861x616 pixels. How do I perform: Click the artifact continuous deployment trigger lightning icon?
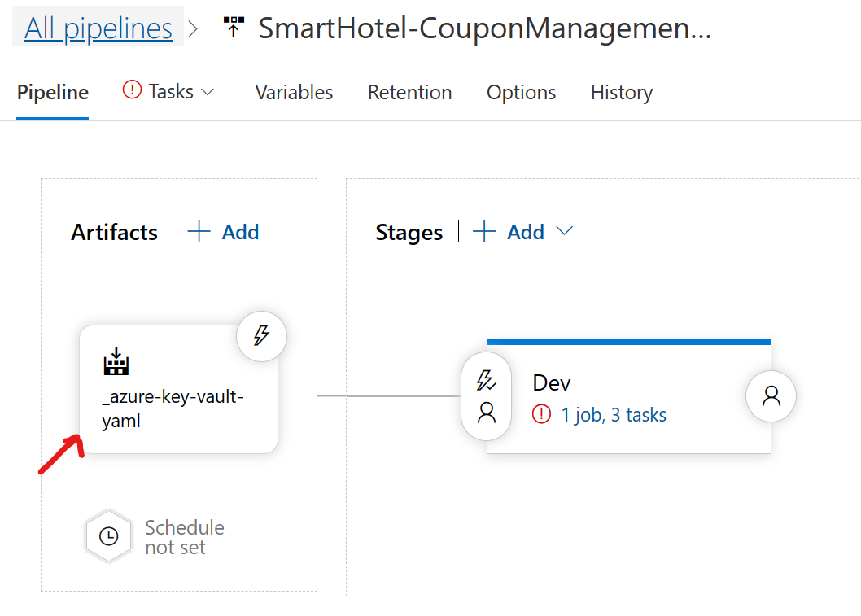(261, 335)
